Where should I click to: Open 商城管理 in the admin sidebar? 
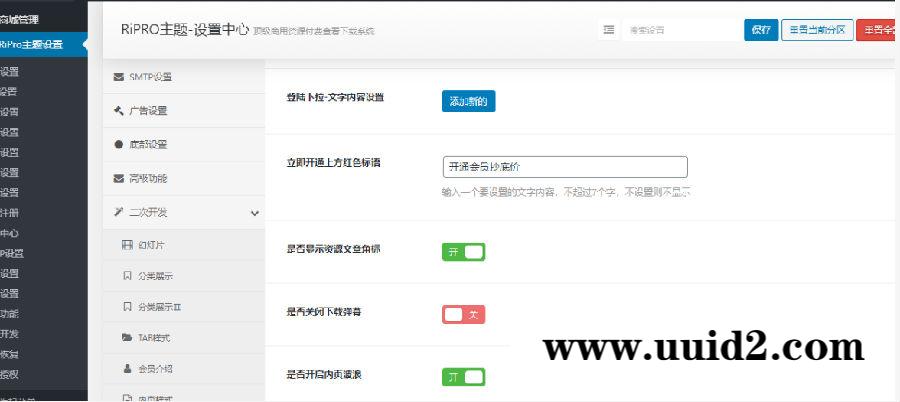point(20,20)
